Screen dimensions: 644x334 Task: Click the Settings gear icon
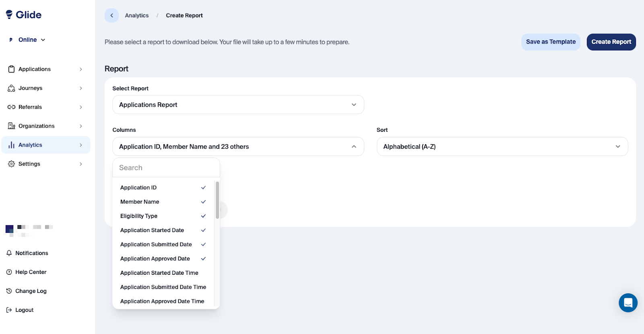tap(11, 164)
